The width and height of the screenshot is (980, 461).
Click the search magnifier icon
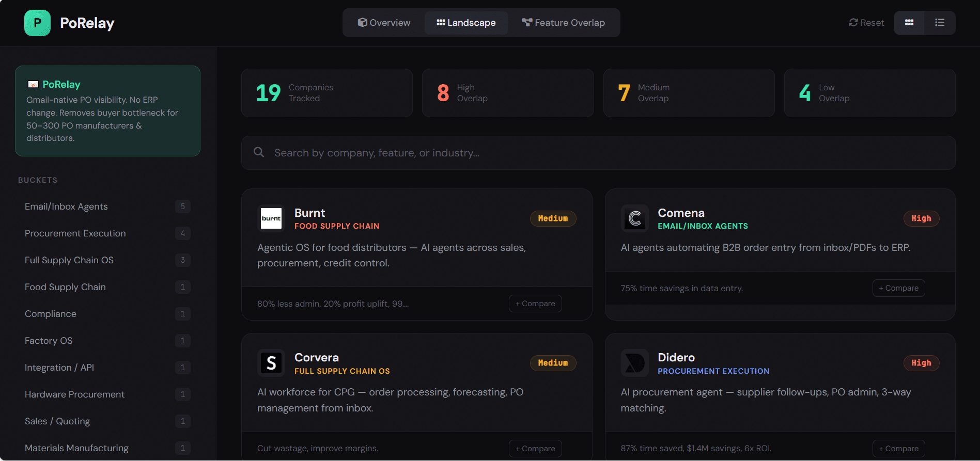[259, 152]
